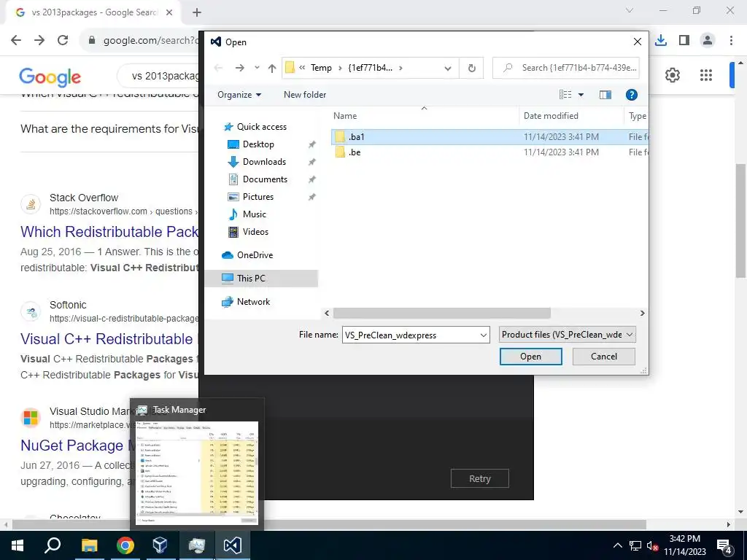747x560 pixels.
Task: Go forward in Open dialog navigation
Action: [239, 68]
